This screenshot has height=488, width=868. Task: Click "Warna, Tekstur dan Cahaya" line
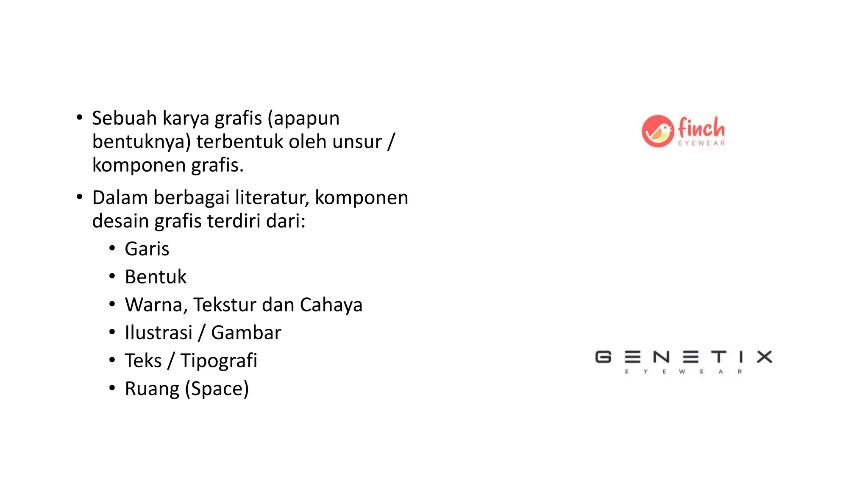click(x=244, y=305)
